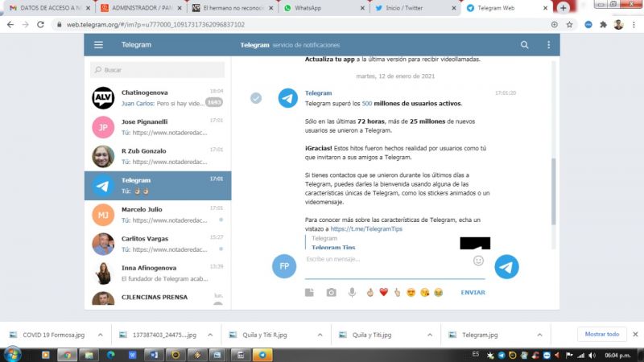Viewport: 644px width, 362px height.
Task: Open the browser extensions puzzle icon
Action: pos(603,25)
